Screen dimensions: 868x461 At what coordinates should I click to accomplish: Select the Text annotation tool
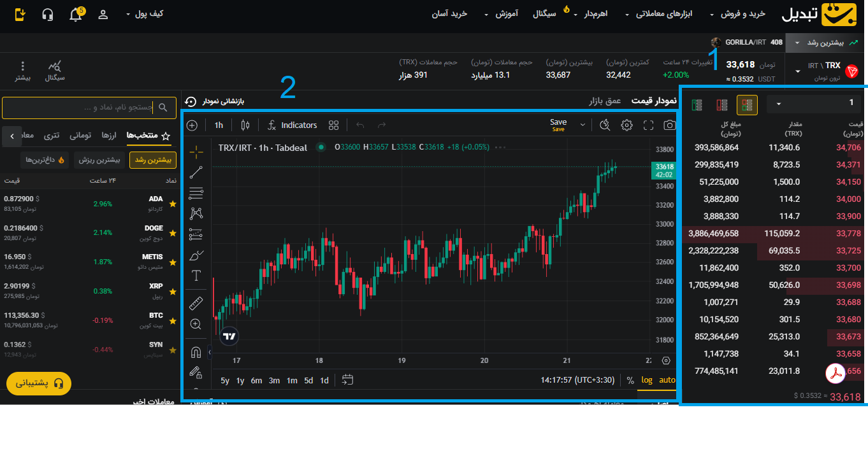tap(196, 275)
